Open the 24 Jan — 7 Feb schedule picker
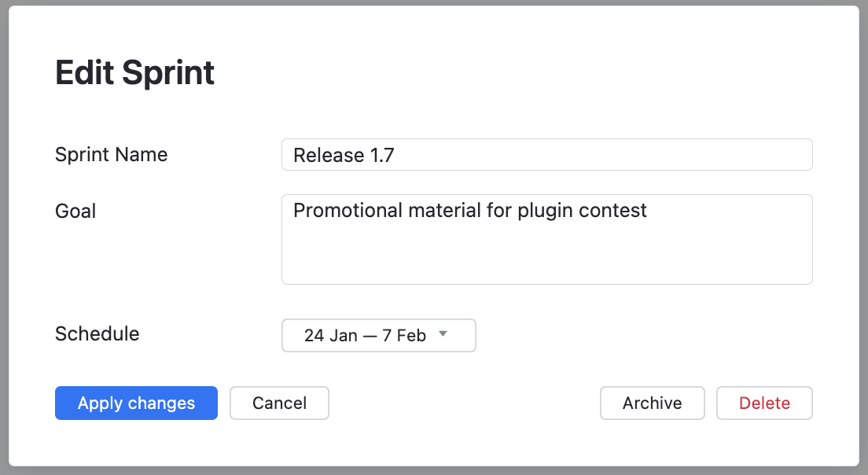Viewport: 868px width, 475px height. 378,335
